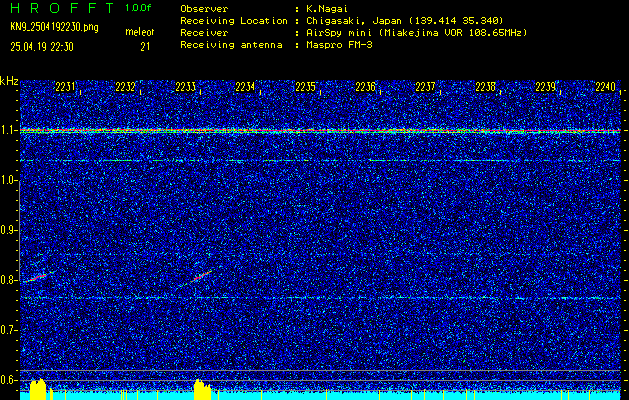
Task: Click the meteor echo streak near 2233
Action: (x=195, y=279)
